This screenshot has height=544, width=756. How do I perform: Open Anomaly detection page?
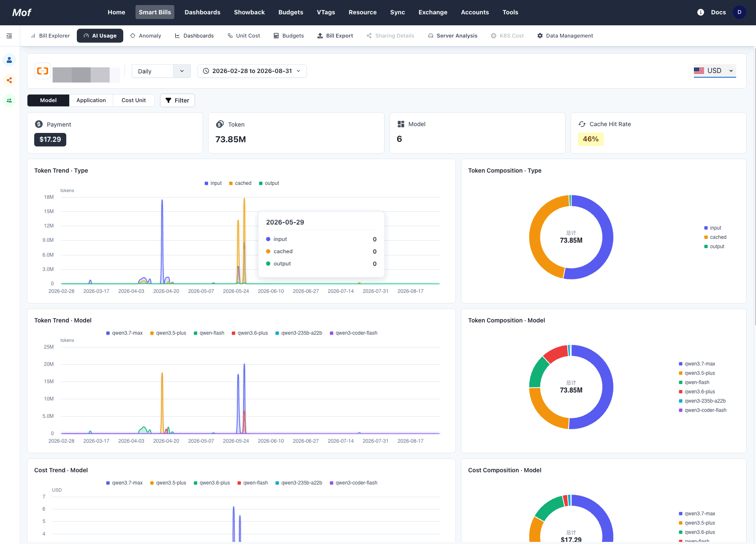click(x=146, y=36)
